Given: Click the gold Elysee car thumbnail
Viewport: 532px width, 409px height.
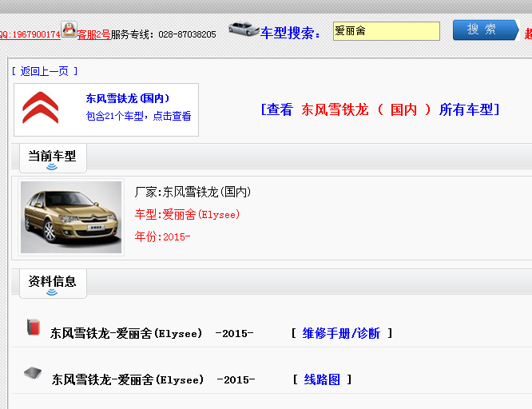Looking at the screenshot, I should point(71,217).
